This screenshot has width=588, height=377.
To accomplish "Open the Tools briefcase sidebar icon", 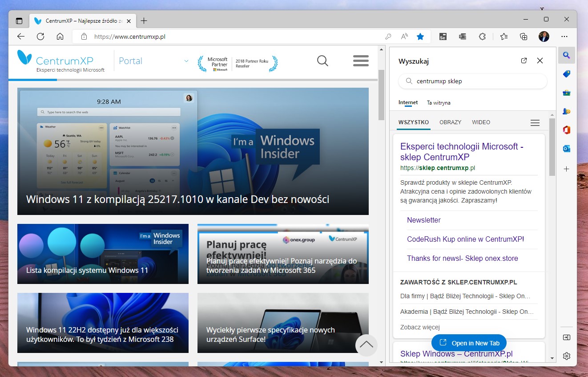I will (x=566, y=93).
